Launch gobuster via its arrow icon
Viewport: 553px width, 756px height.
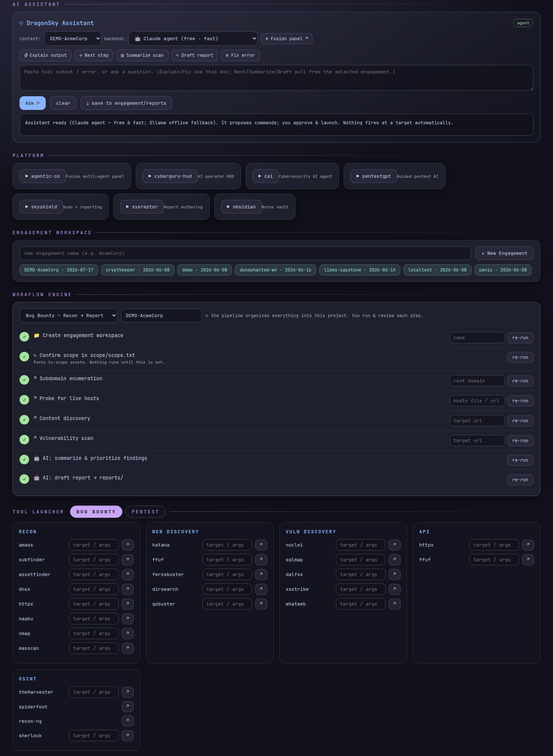[261, 604]
